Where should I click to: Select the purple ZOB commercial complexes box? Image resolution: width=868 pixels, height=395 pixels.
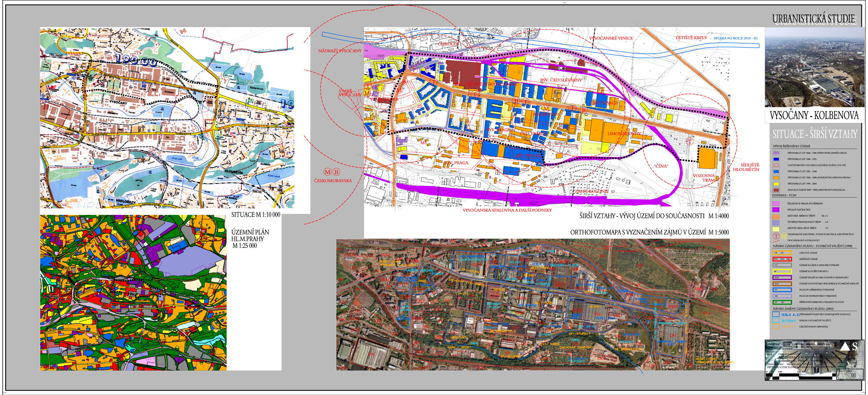pos(782,278)
